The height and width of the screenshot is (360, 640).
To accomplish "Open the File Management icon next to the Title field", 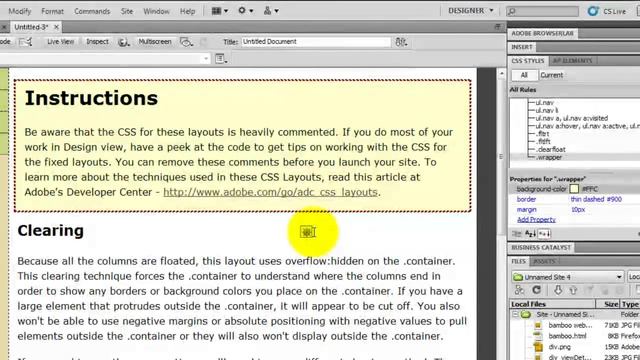I will coord(401,42).
